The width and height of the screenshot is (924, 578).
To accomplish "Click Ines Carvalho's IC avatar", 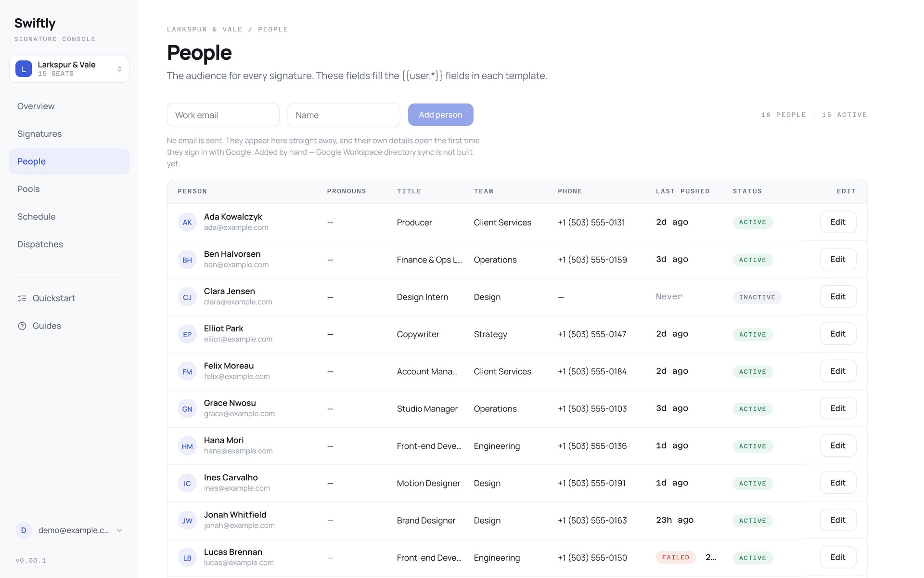I will click(187, 484).
